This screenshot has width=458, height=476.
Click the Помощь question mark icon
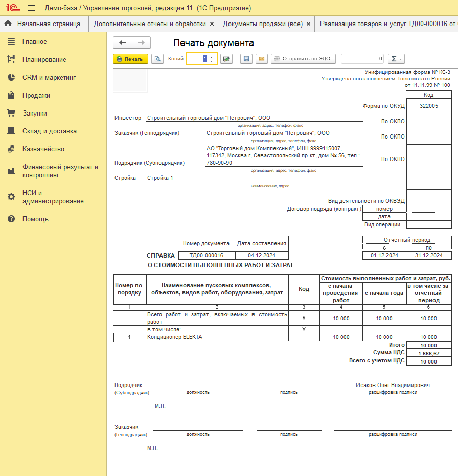coord(11,219)
